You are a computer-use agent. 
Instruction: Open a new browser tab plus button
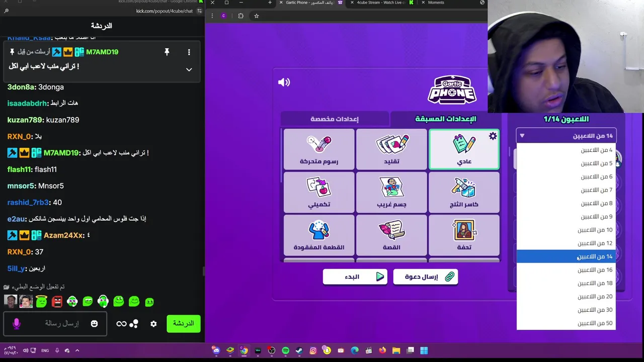(270, 3)
